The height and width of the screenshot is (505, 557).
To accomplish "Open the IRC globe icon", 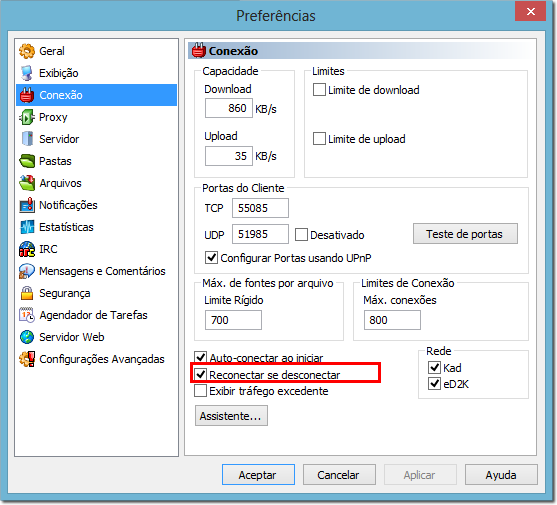I will click(x=27, y=249).
